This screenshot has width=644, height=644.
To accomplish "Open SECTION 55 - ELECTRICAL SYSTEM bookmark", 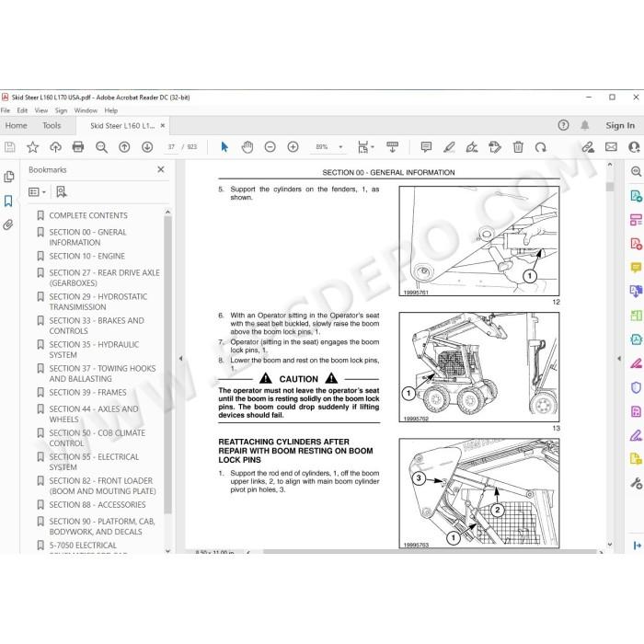I will click(x=94, y=462).
